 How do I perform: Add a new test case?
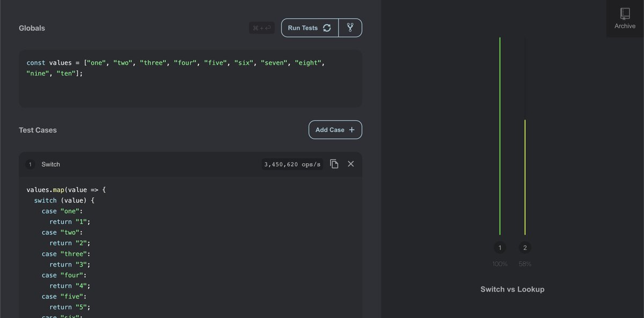pyautogui.click(x=335, y=130)
